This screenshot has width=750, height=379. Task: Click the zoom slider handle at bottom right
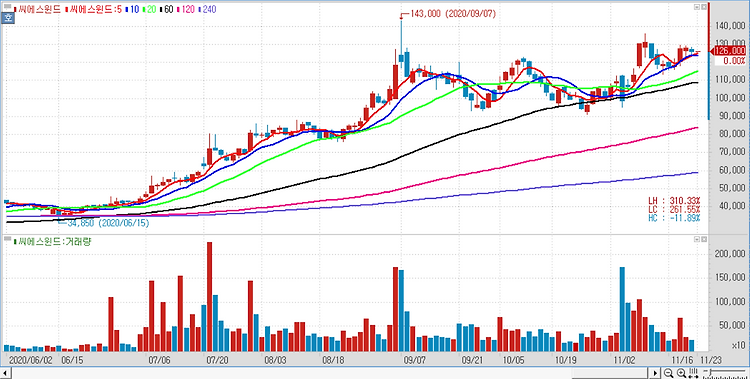tap(711, 372)
